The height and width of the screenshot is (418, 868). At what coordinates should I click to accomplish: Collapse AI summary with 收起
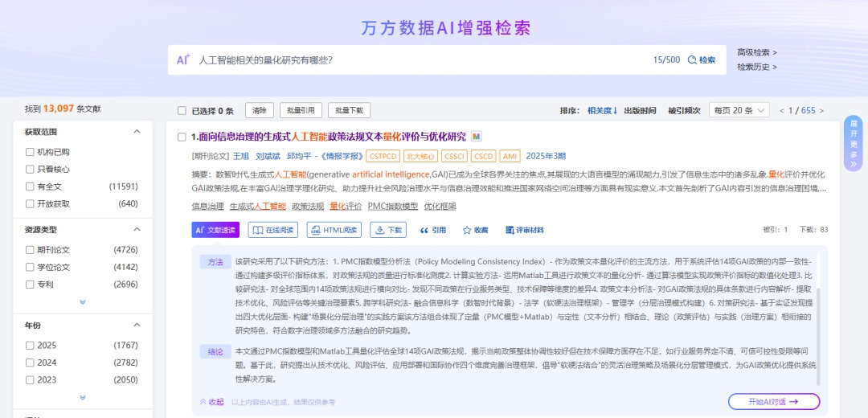[x=211, y=402]
